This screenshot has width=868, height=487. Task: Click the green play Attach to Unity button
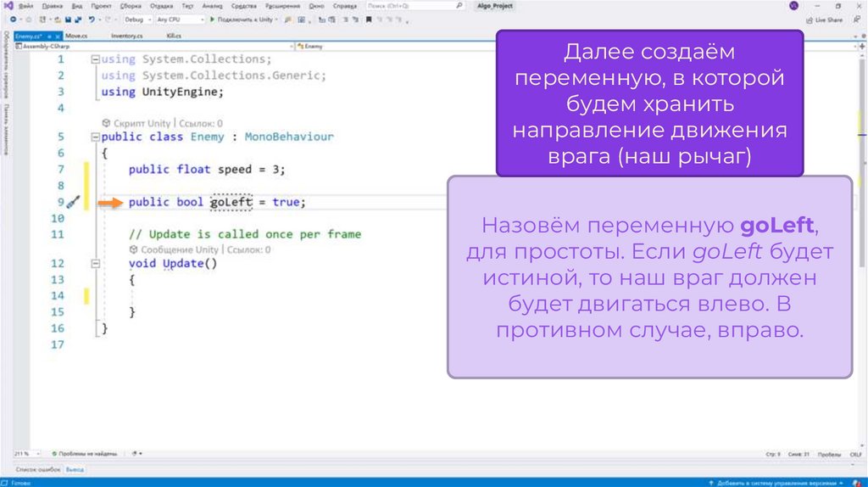(x=242, y=20)
